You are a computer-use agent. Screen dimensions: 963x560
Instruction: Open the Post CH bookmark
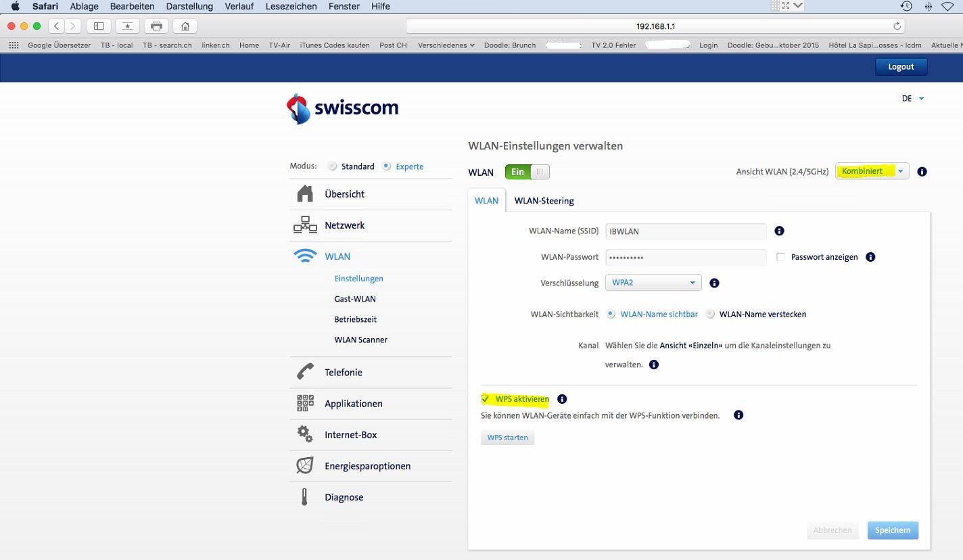(393, 45)
